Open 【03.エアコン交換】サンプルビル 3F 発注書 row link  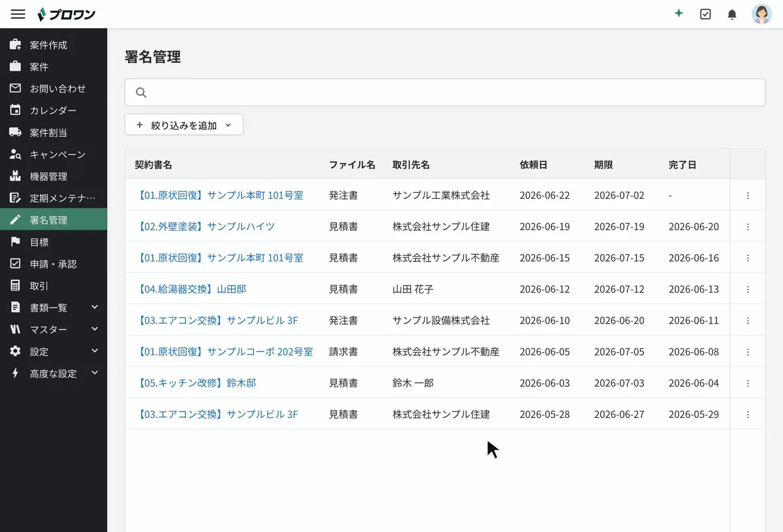coord(217,321)
